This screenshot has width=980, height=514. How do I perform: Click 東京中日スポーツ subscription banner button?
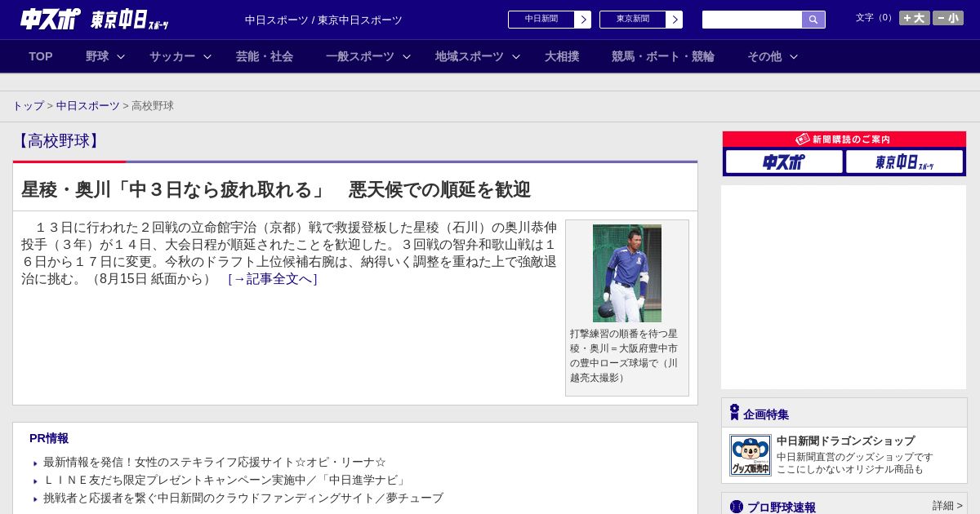(x=904, y=162)
